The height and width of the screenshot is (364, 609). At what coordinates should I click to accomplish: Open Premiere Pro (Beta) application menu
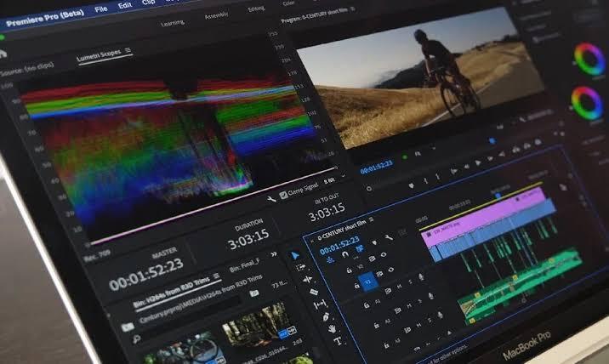tap(45, 18)
